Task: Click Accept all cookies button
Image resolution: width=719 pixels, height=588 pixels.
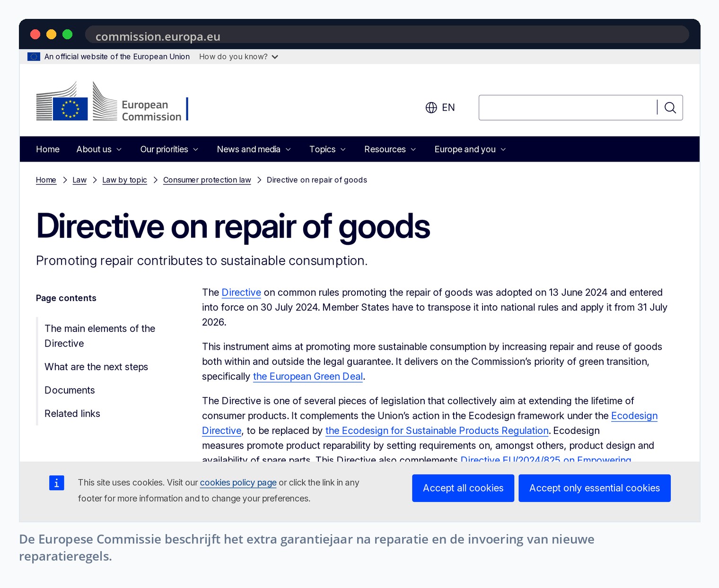Action: 463,488
